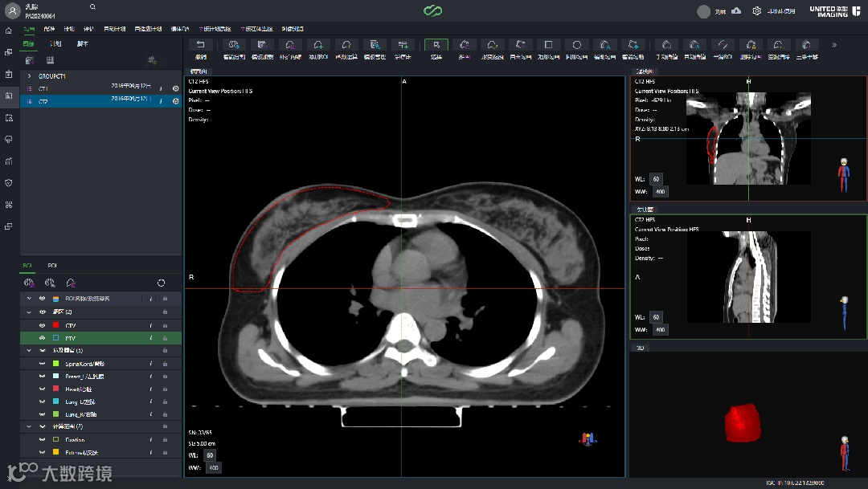Switch to the ROI tab
This screenshot has width=868, height=489.
(x=27, y=266)
